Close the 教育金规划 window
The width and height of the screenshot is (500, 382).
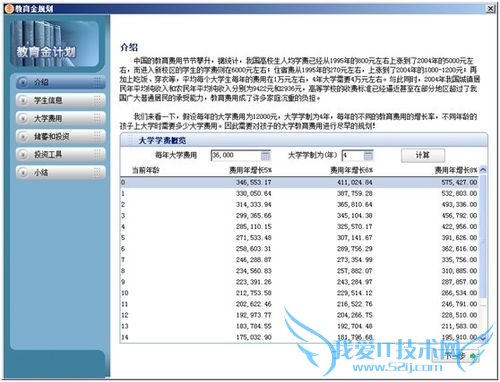(x=491, y=9)
